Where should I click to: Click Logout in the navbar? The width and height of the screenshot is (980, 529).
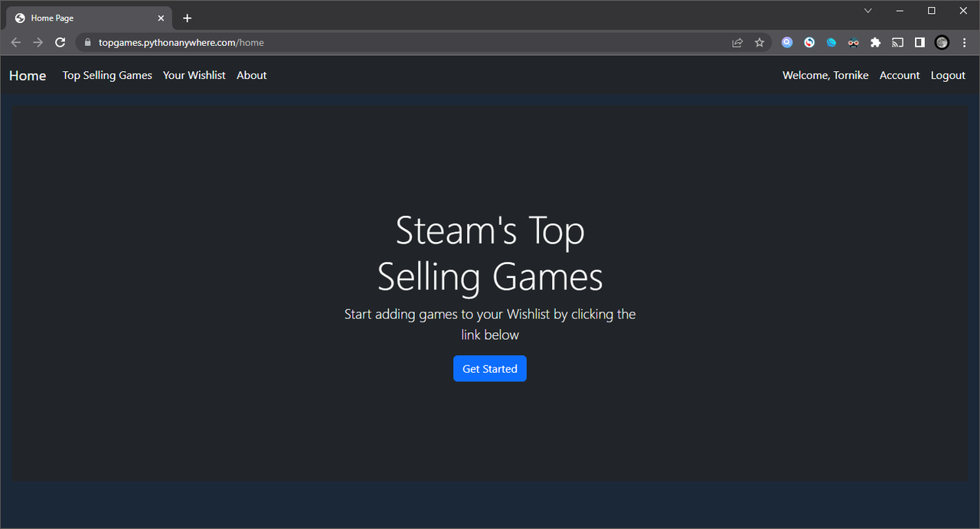[948, 75]
